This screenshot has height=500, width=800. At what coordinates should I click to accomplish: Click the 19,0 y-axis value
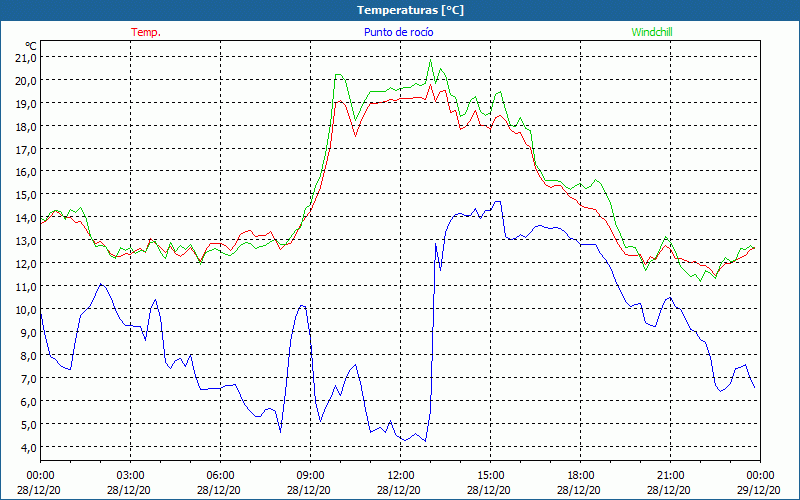pos(26,103)
